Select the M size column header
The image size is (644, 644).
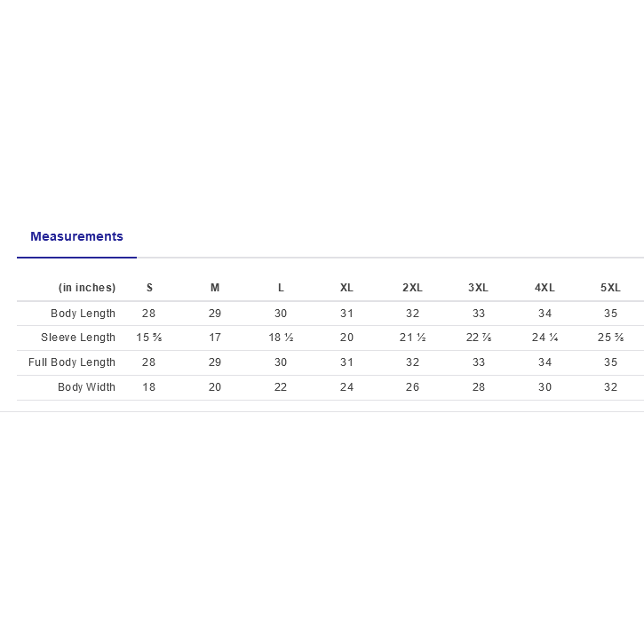click(215, 288)
